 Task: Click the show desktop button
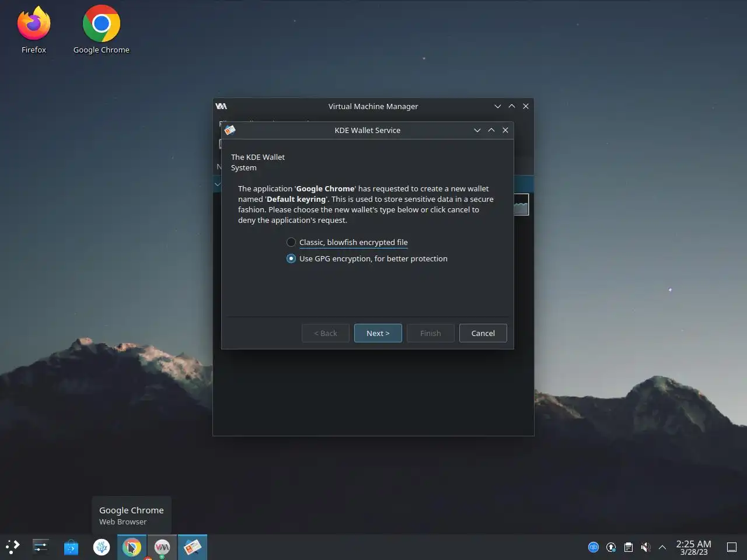(x=732, y=547)
